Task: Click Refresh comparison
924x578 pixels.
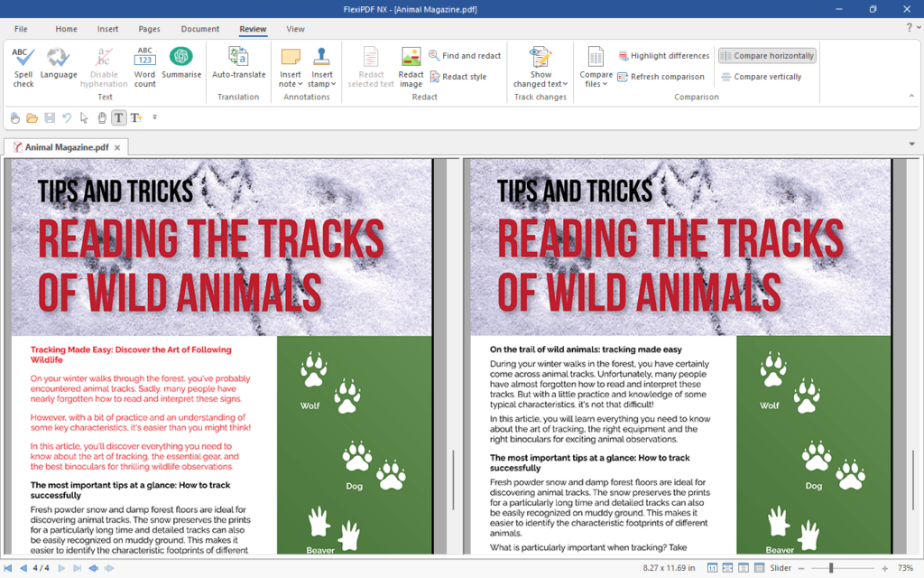Action: [x=661, y=77]
